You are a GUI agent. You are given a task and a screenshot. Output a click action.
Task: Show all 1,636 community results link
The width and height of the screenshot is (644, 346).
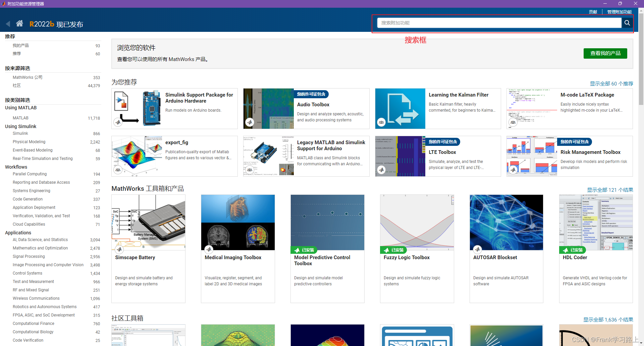608,320
